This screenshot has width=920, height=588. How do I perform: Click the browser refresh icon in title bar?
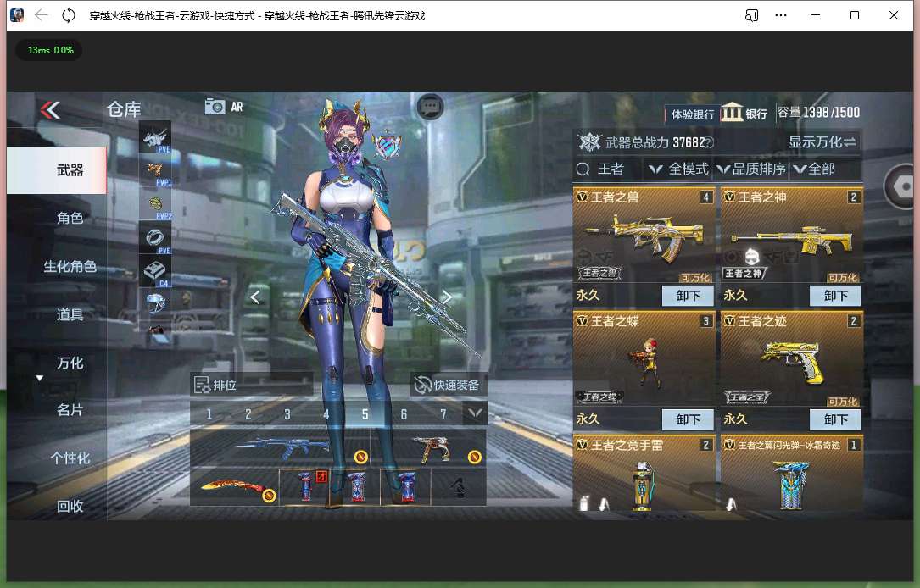(x=69, y=15)
